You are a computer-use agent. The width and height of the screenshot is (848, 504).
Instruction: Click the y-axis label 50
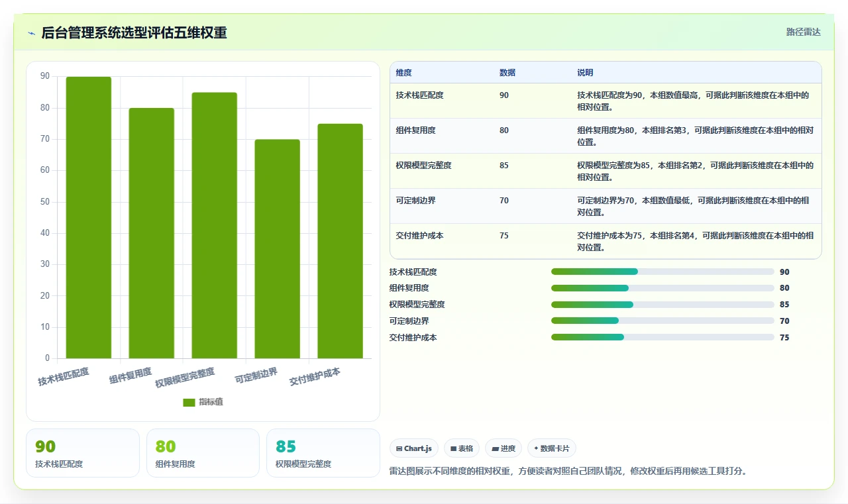click(45, 202)
